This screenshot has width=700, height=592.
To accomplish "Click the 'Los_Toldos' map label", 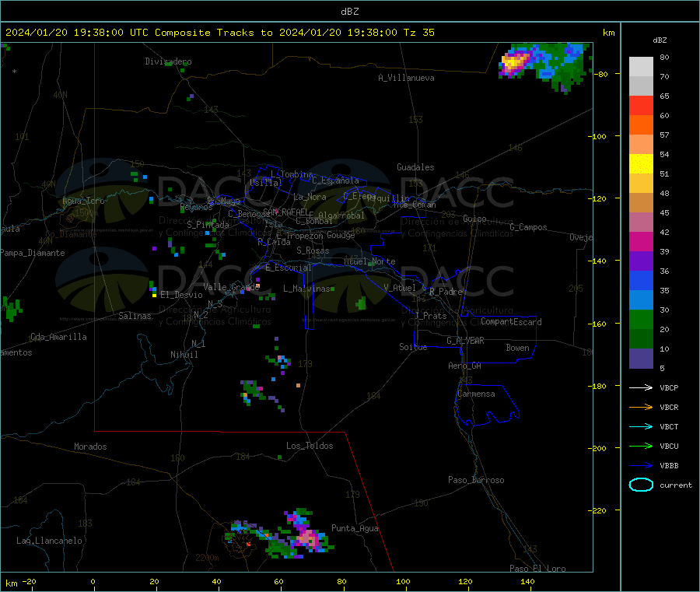I will pyautogui.click(x=310, y=446).
